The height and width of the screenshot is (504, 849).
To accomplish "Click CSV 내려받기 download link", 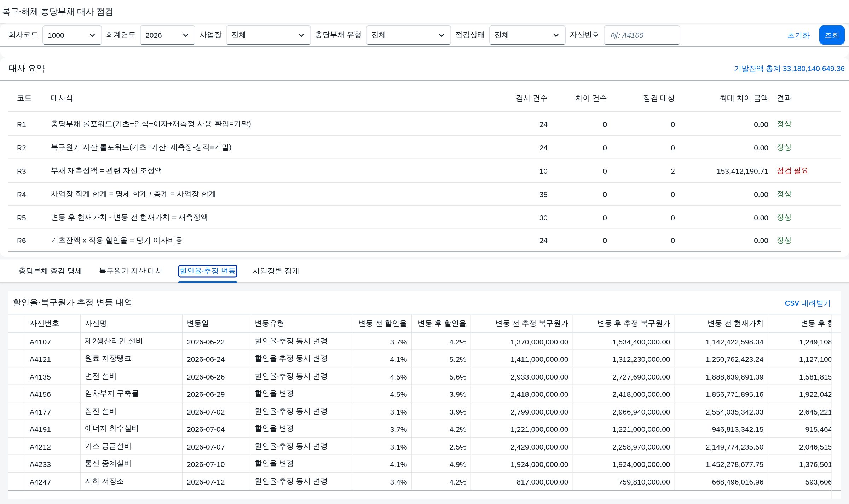I will 808,303.
